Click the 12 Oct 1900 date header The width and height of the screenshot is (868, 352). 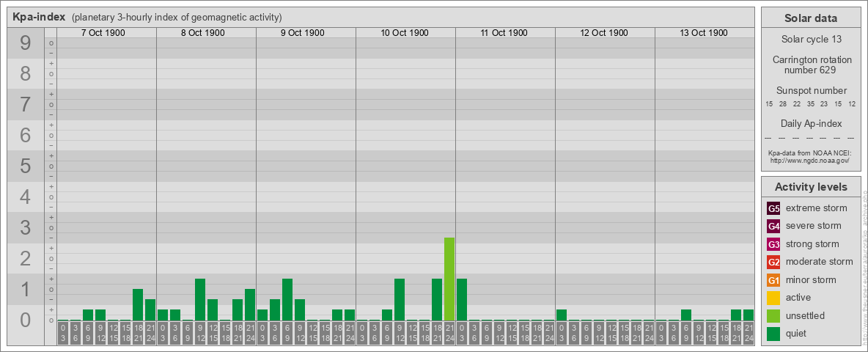coord(604,33)
